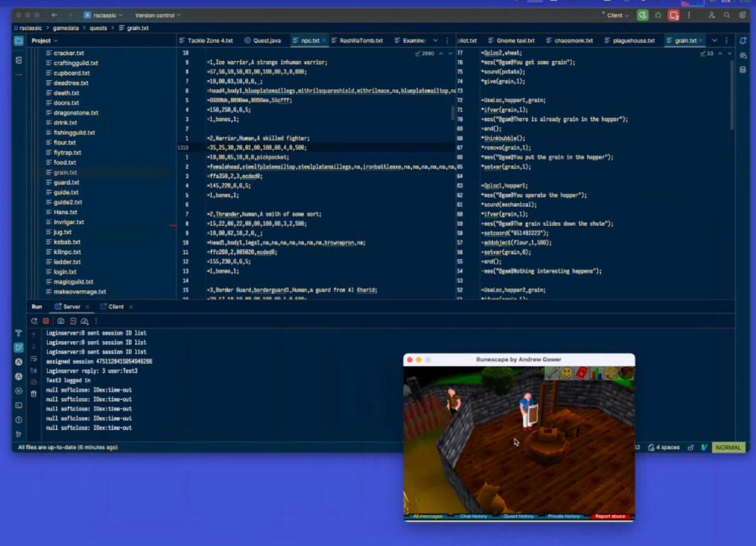The image size is (756, 546).
Task: Switch to the RashillaTomb.txt tab
Action: coord(357,41)
